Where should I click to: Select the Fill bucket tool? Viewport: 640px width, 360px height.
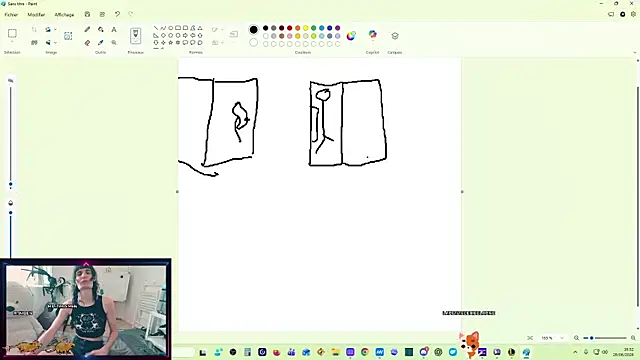[x=101, y=29]
